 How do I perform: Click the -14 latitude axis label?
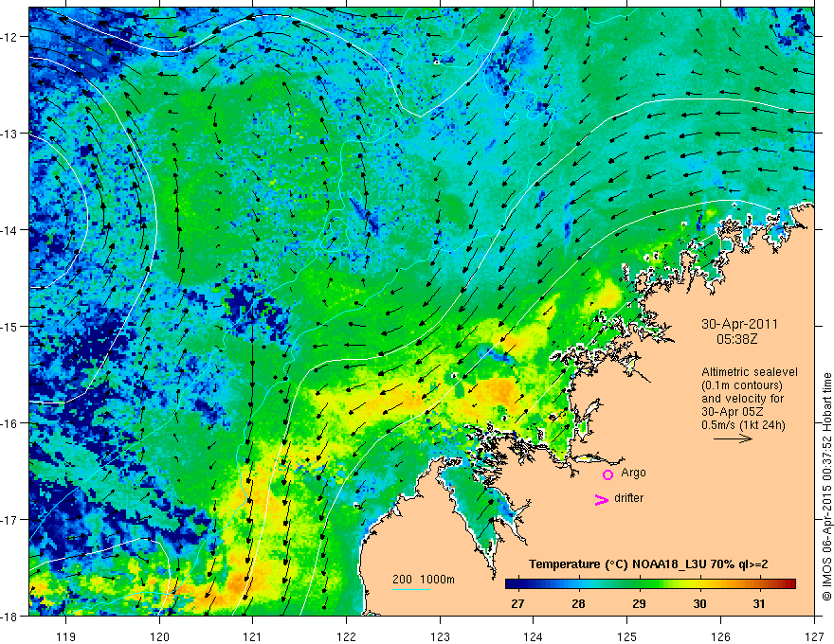(9, 230)
